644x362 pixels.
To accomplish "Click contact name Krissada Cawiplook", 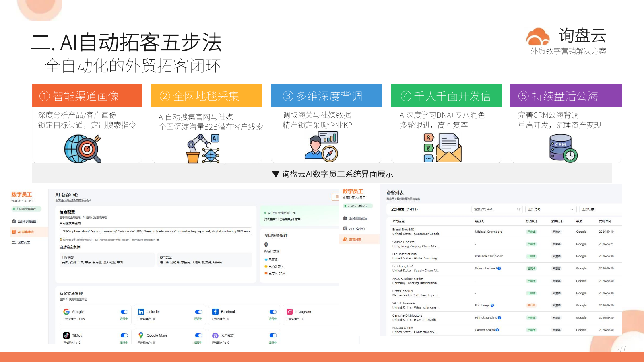I will (489, 256).
